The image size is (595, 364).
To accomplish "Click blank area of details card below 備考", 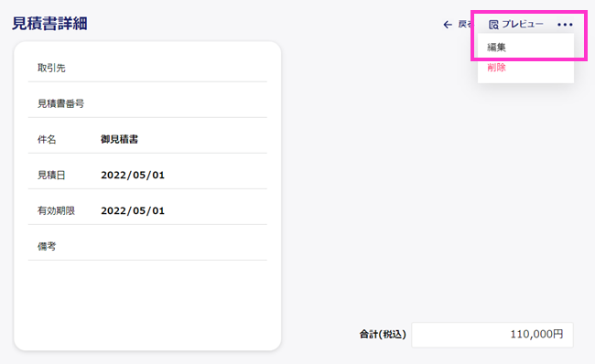I will coord(147,304).
